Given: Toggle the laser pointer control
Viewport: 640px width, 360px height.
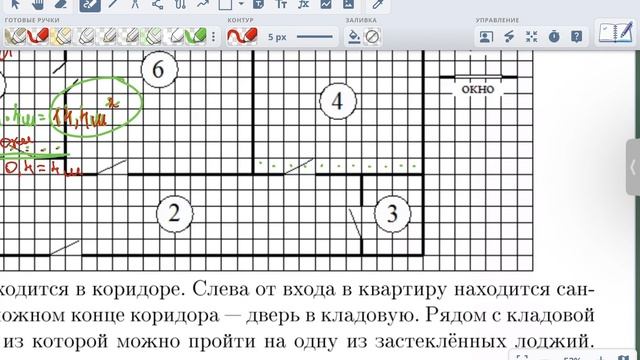Looking at the screenshot, I should pyautogui.click(x=509, y=37).
